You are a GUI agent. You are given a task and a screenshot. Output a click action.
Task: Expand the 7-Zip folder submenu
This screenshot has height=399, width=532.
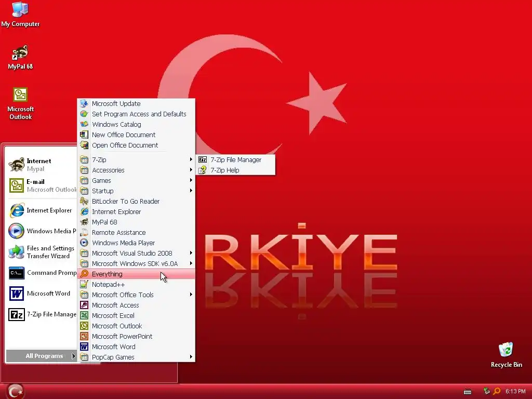coord(137,159)
